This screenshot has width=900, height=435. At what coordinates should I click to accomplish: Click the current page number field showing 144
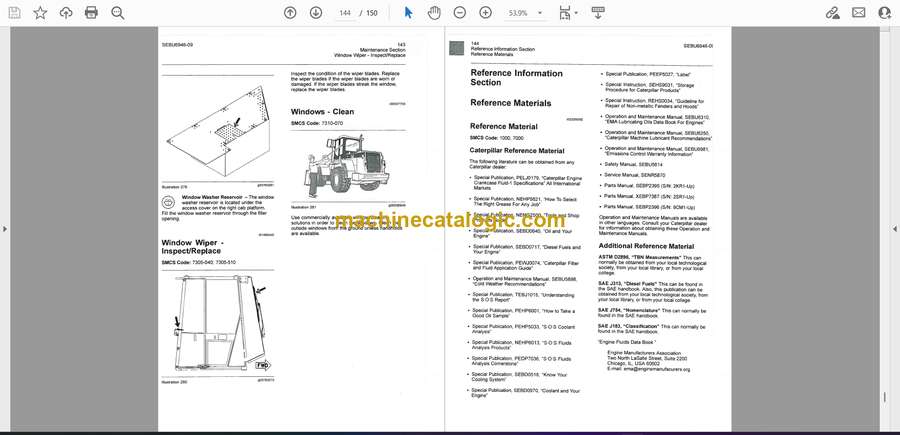(345, 13)
